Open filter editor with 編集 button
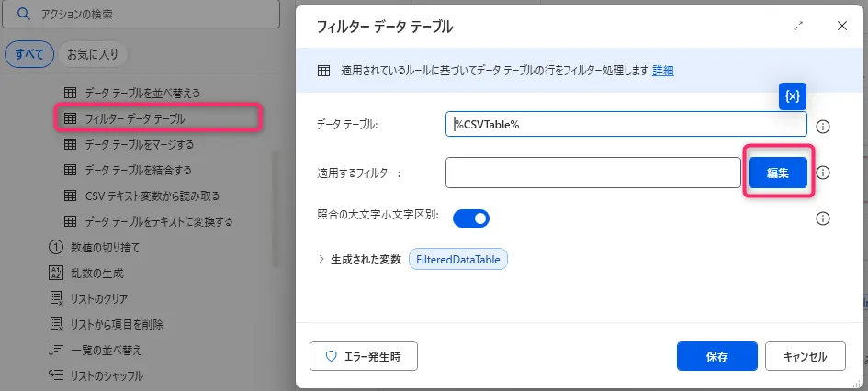The height and width of the screenshot is (391, 868). 777,173
